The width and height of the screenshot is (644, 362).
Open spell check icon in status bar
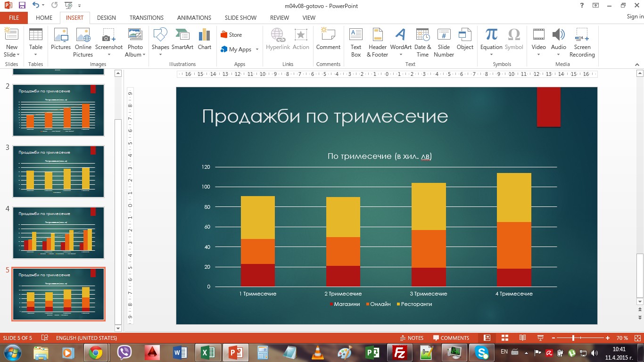[x=45, y=338]
